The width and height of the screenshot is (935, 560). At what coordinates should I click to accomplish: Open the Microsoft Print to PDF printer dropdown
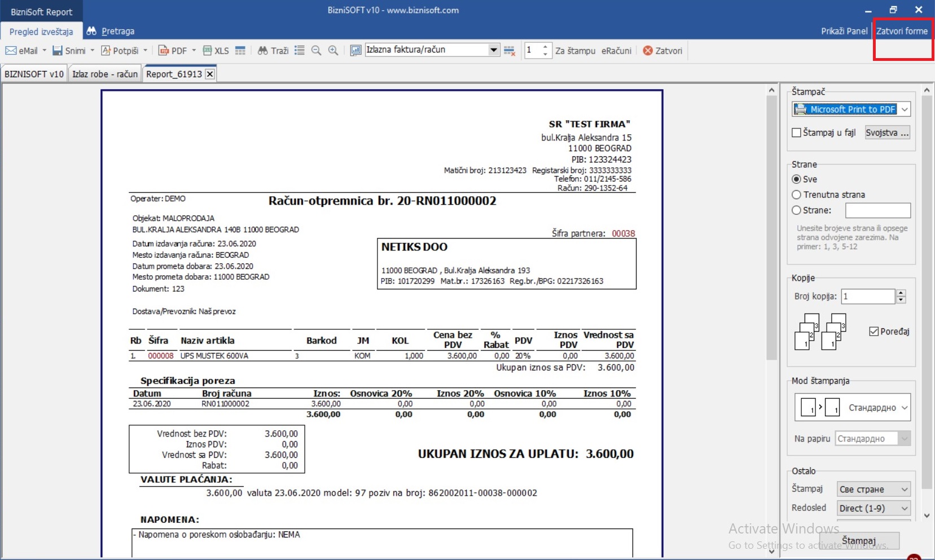click(905, 109)
